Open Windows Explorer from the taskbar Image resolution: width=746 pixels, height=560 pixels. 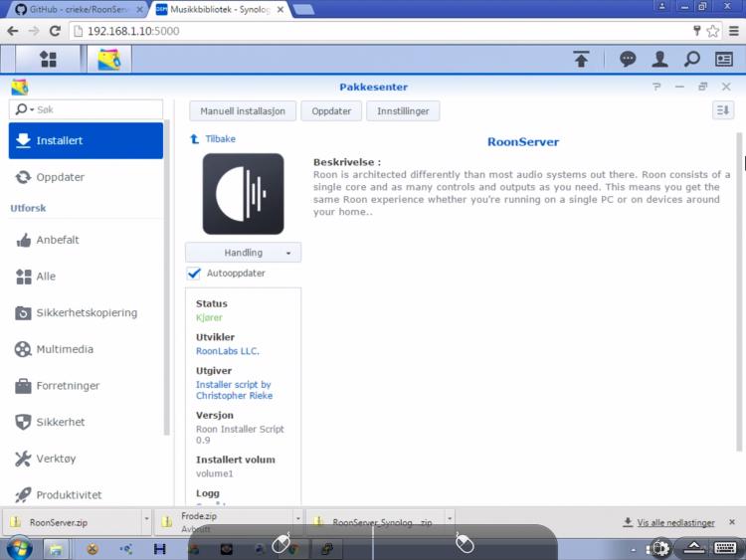click(x=56, y=550)
